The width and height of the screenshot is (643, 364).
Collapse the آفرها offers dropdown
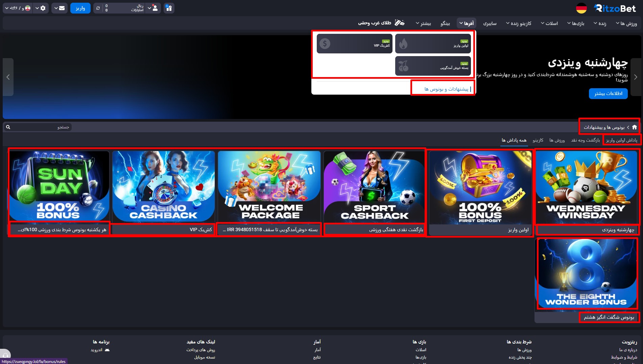coord(467,23)
